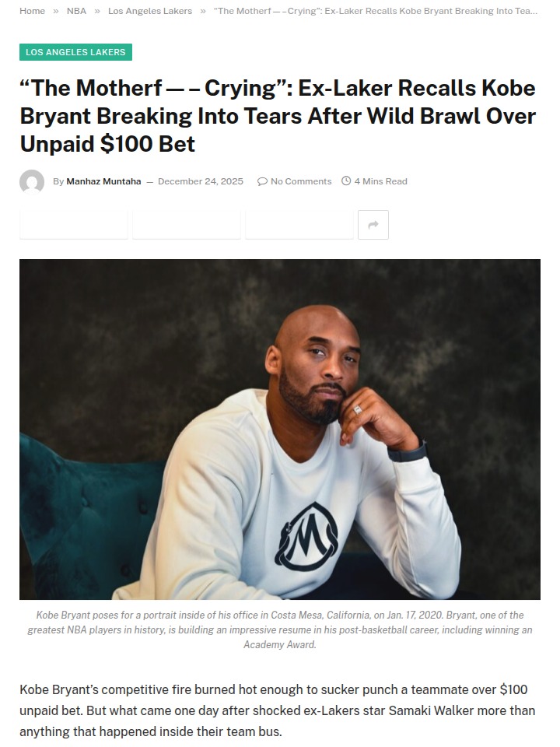Click the share arrow icon button
The height and width of the screenshot is (747, 560).
point(373,224)
